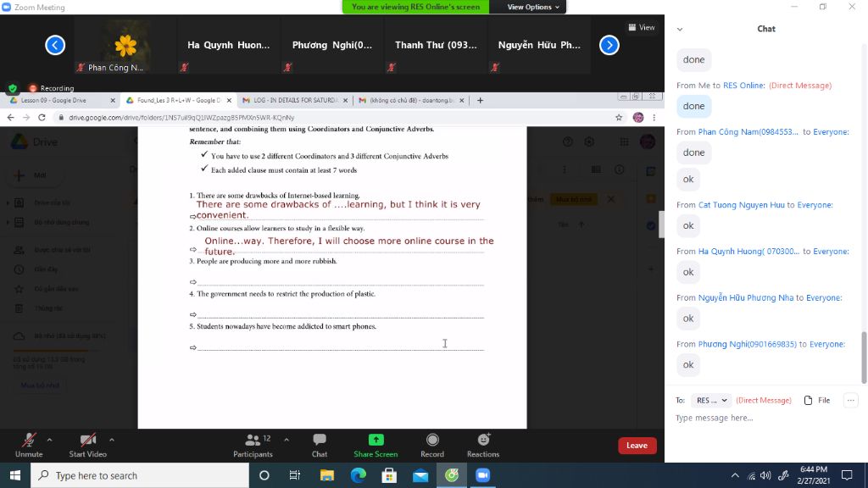
Task: Select Ha Quynh Huong participant tile
Action: [x=229, y=46]
